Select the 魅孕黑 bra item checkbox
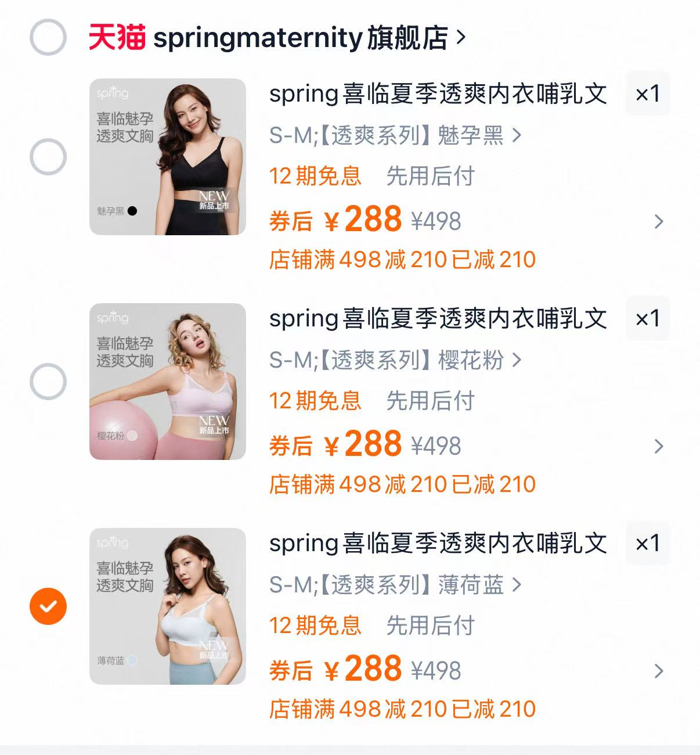This screenshot has height=755, width=700. point(48,157)
